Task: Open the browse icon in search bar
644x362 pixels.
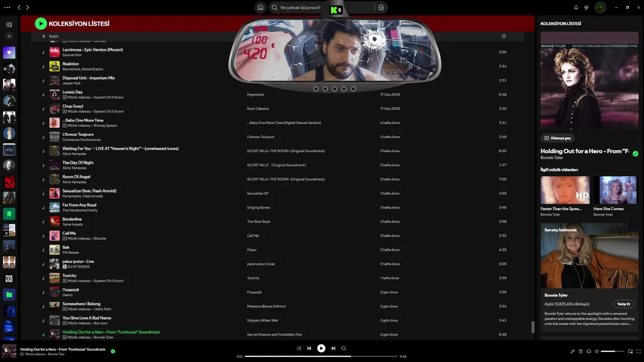Action: tap(381, 8)
